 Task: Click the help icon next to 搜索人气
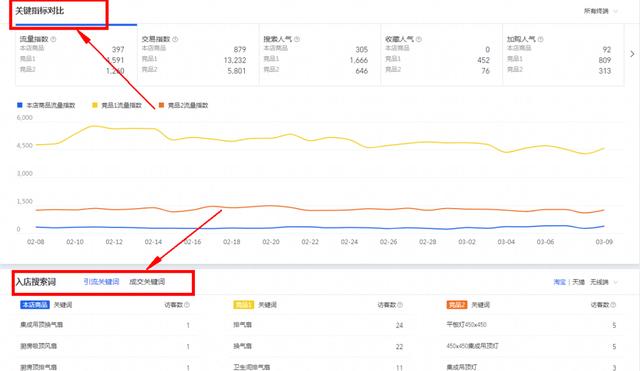click(297, 40)
